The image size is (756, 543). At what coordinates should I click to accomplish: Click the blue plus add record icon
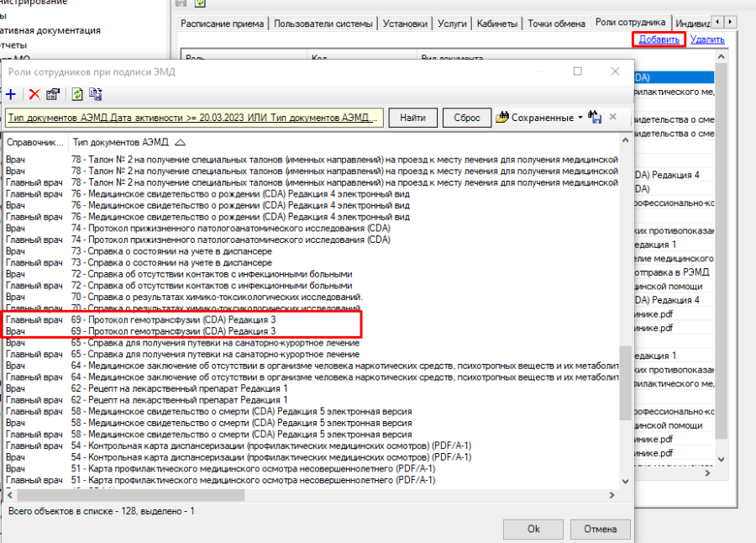point(11,94)
